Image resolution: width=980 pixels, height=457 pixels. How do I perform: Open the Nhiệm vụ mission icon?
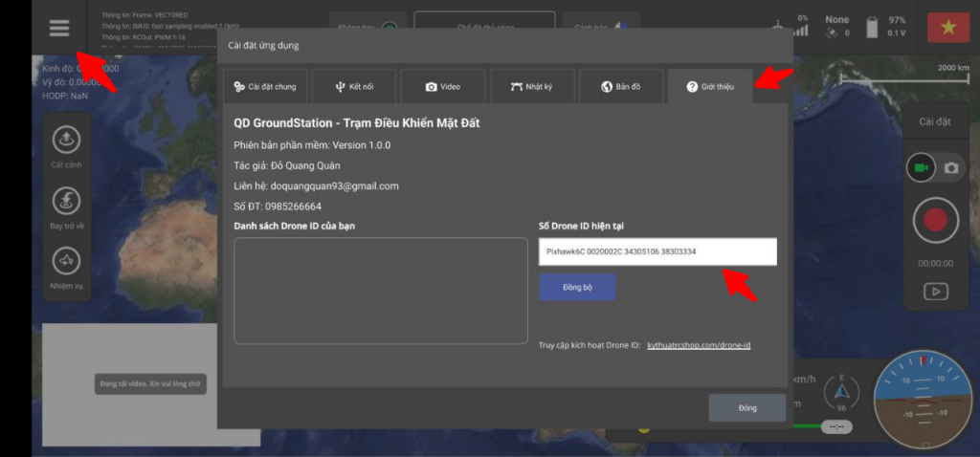tap(66, 261)
